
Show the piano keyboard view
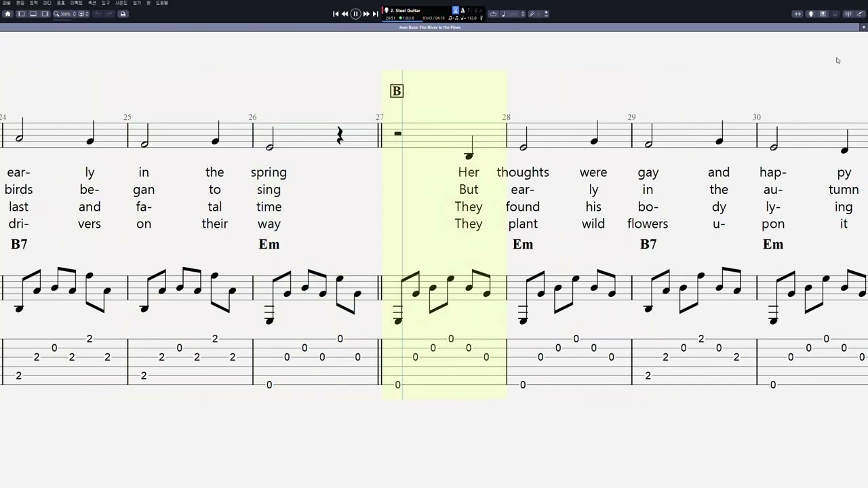[x=823, y=14]
